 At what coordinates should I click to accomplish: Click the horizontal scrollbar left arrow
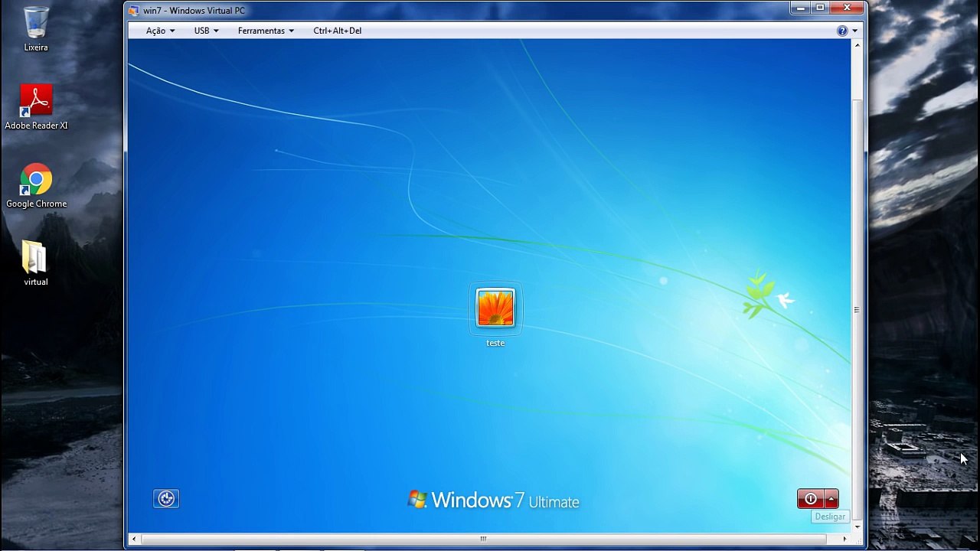pos(134,539)
